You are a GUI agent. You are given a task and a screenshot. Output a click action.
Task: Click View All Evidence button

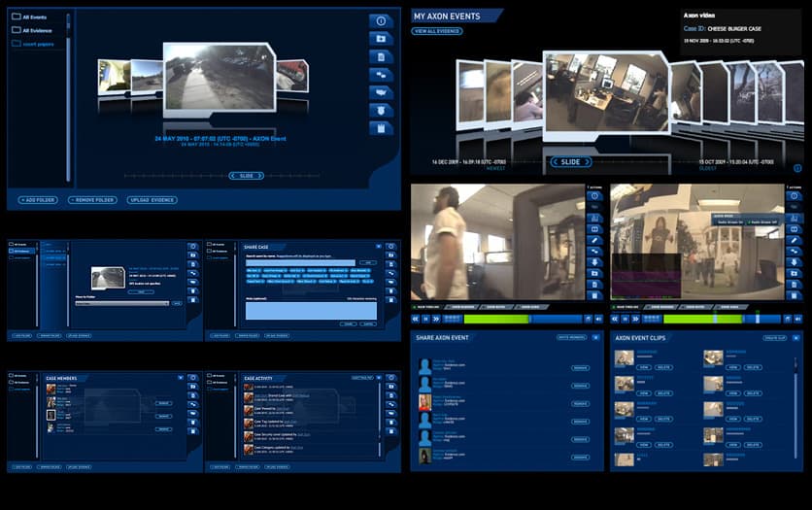(437, 31)
